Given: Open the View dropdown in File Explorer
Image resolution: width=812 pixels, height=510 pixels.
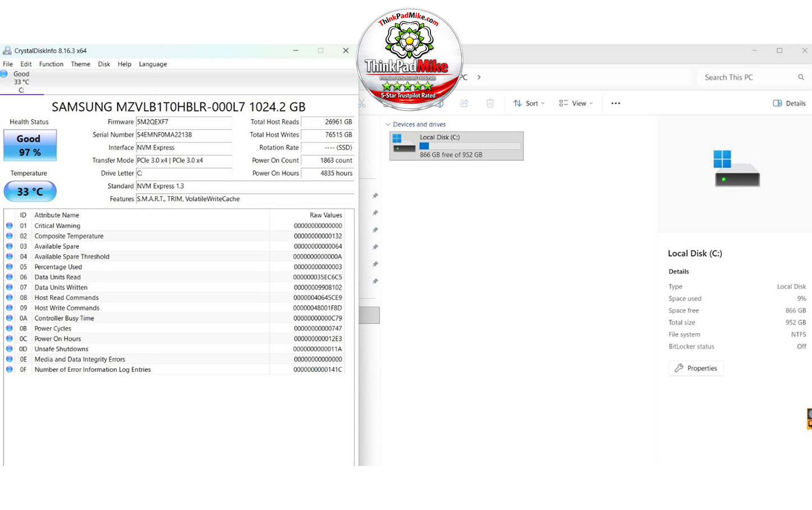Looking at the screenshot, I should click(x=576, y=103).
